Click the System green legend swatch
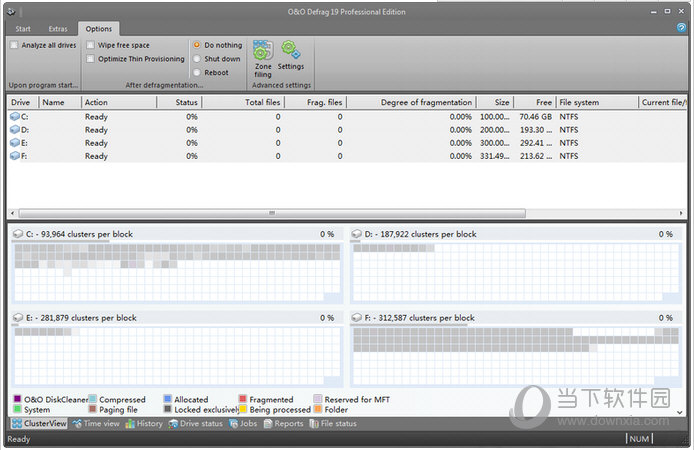This screenshot has height=450, width=694. [17, 409]
